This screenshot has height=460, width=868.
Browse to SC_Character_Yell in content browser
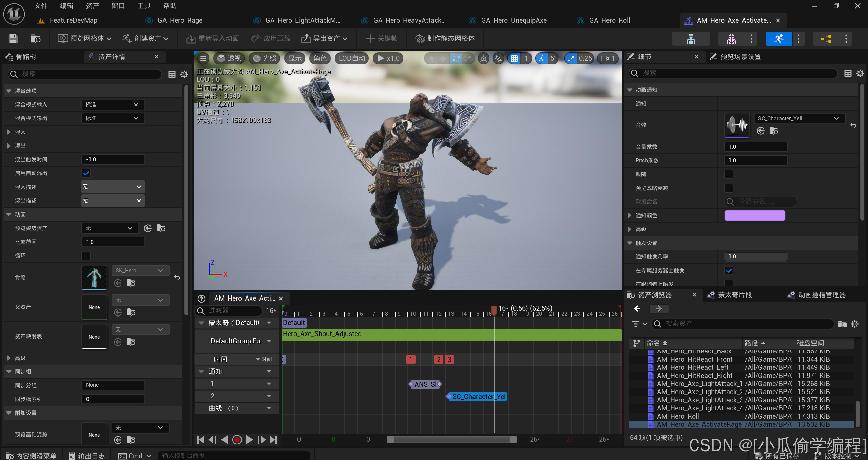click(774, 131)
